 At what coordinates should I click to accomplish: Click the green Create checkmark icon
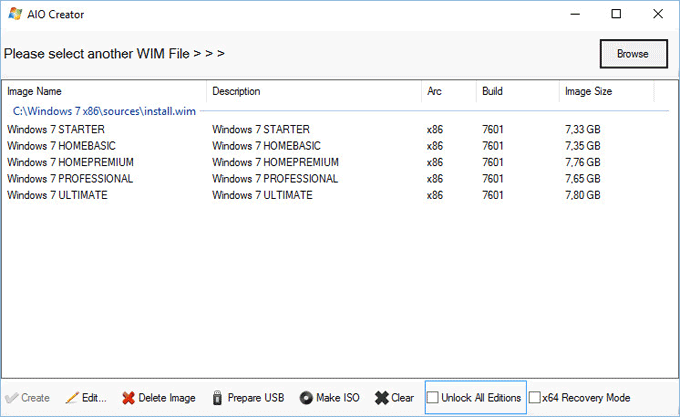click(12, 397)
